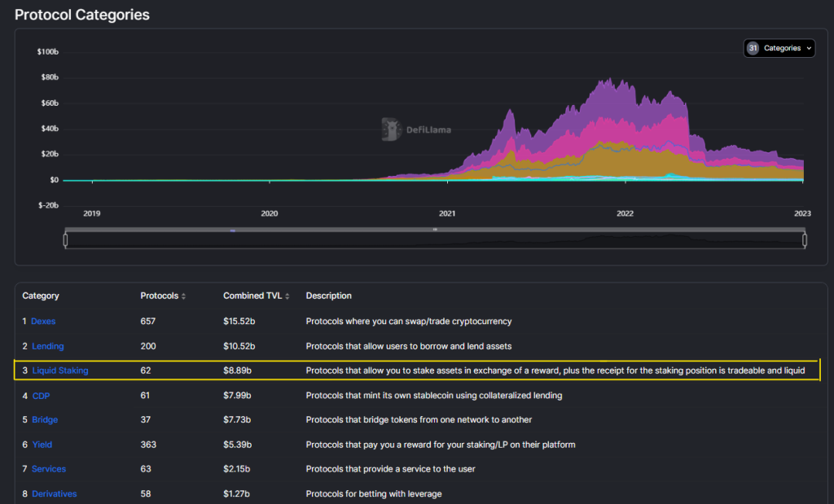
Task: Click the 2021 label on chart axis
Action: [x=447, y=213]
